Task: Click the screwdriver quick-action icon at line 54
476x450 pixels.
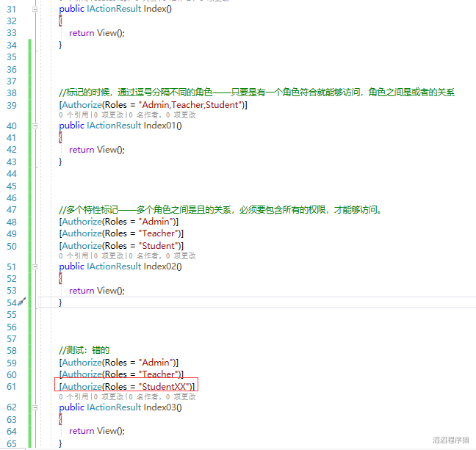Action: 22,301
